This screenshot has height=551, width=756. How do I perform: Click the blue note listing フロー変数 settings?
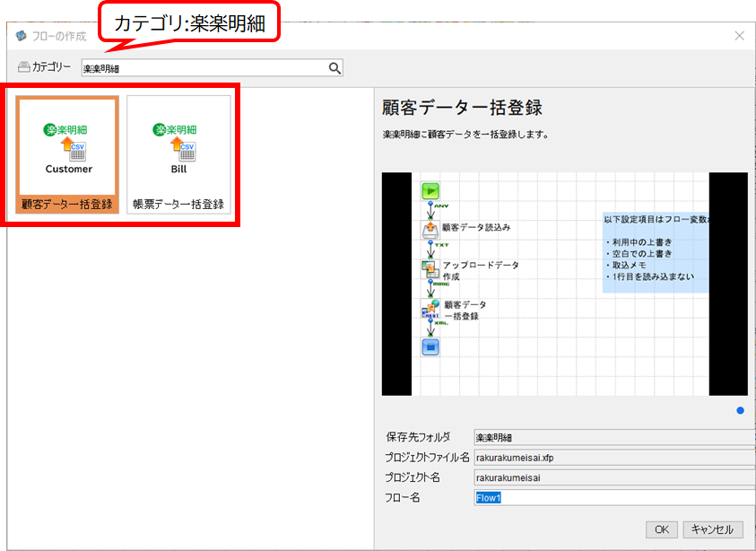(656, 252)
